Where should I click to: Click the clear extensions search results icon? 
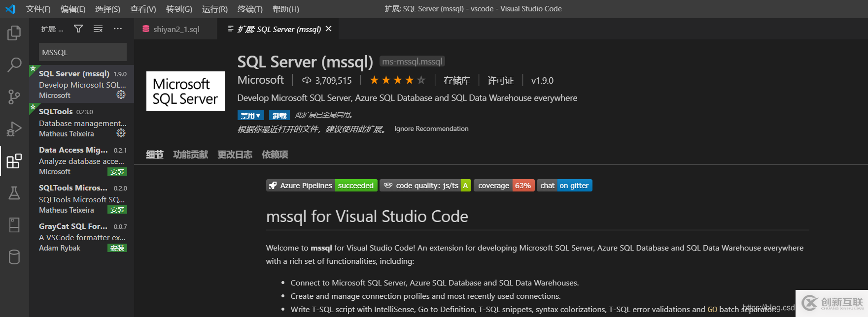click(98, 29)
